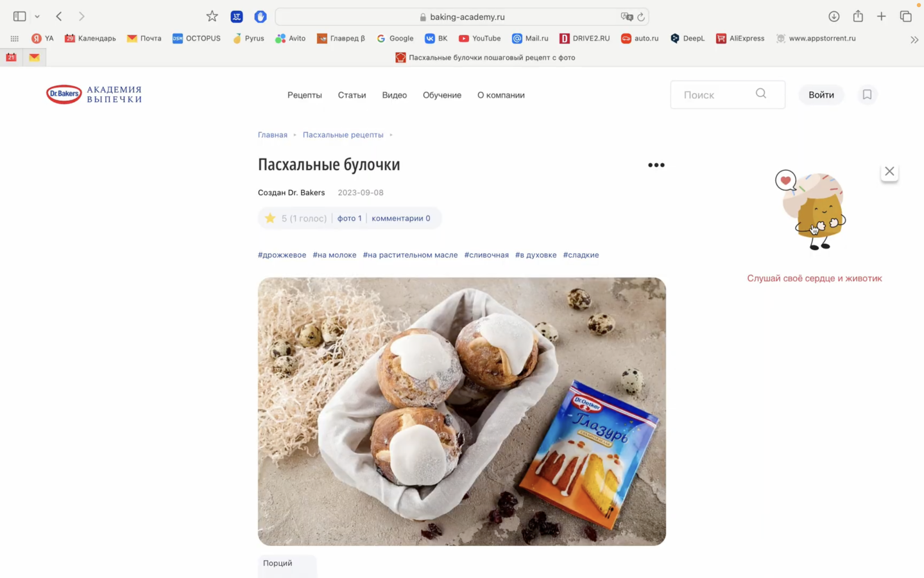Click the bookmark icon next to Войти
The image size is (924, 578).
(867, 95)
